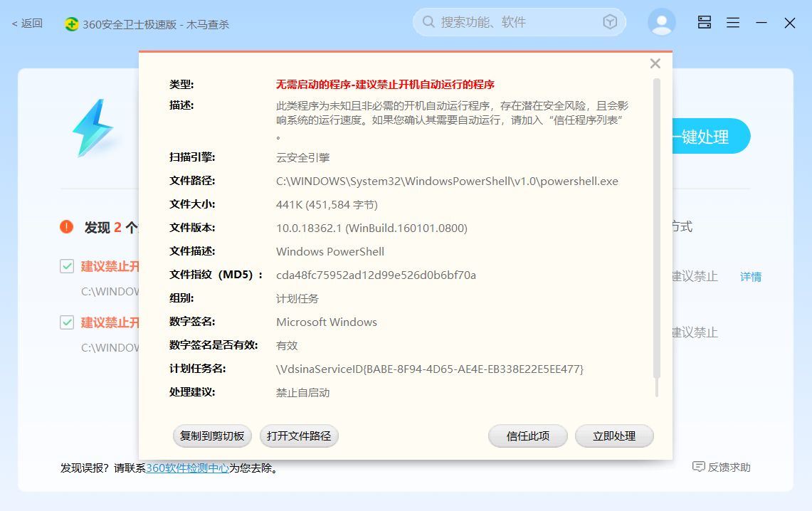Click the 441K file size value
The image size is (812, 511).
327,204
